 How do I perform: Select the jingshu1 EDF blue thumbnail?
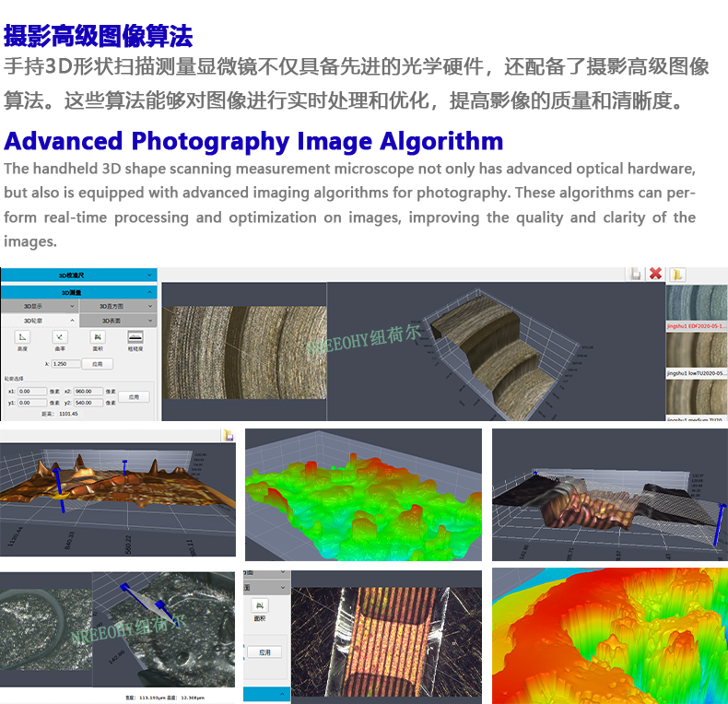[x=697, y=303]
